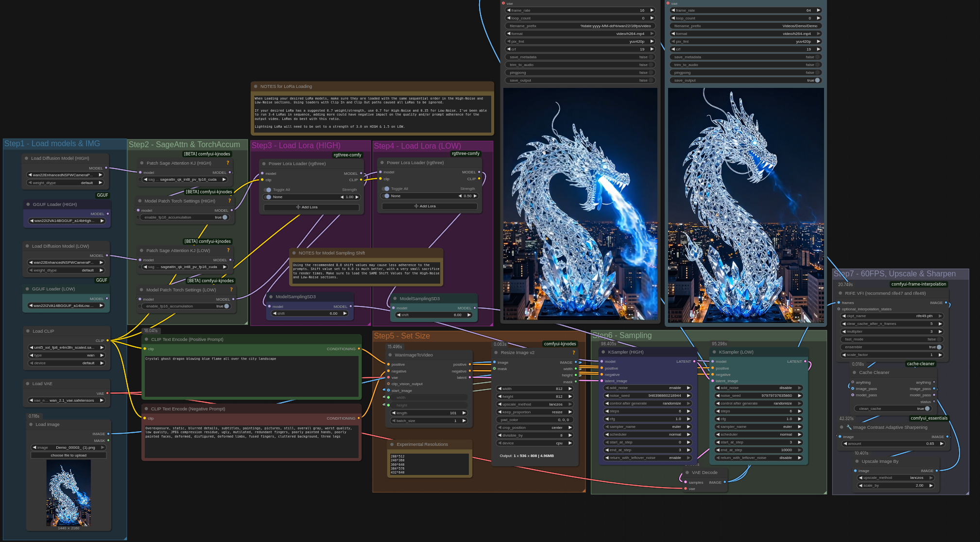This screenshot has width=980, height=542.
Task: Click choose file to upload button
Action: (69, 456)
